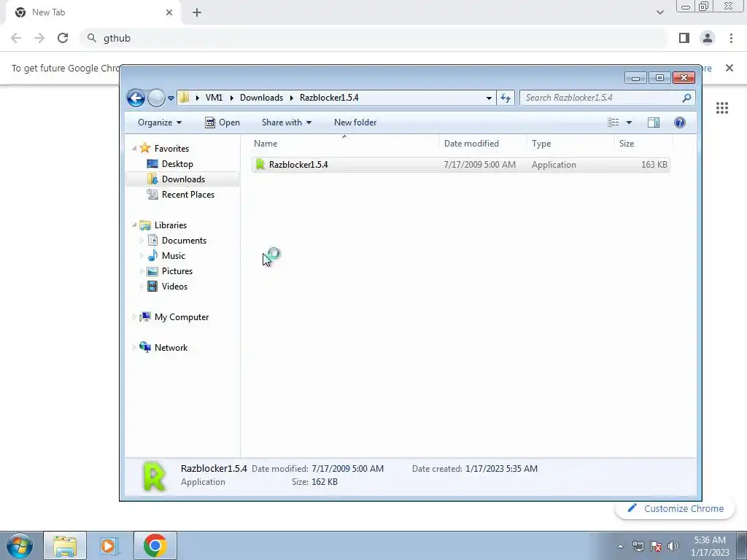Show the preview pane
The width and height of the screenshot is (747, 560).
click(654, 122)
